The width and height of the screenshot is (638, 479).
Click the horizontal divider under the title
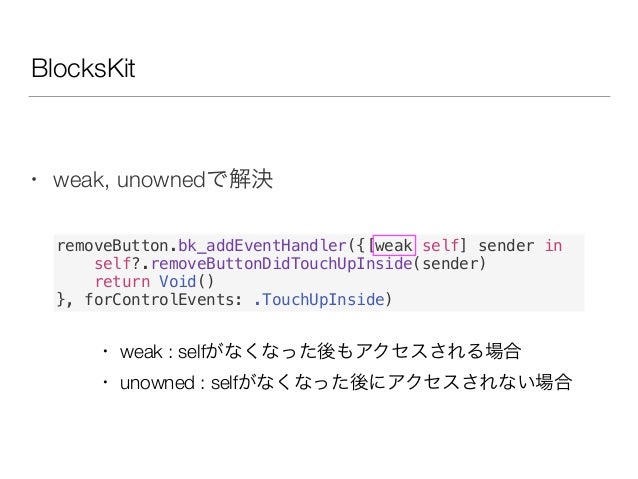coord(319,96)
